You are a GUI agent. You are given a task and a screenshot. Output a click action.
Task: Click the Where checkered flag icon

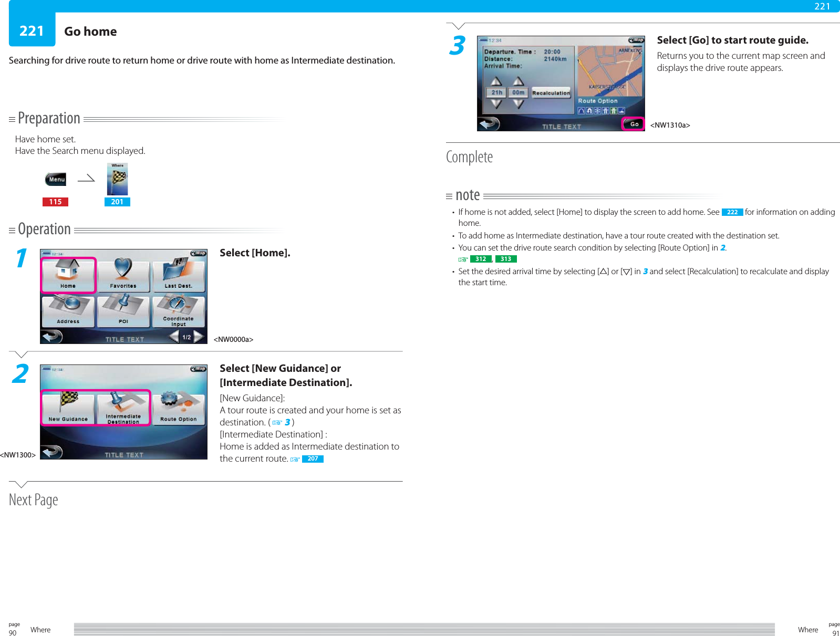[x=118, y=179]
